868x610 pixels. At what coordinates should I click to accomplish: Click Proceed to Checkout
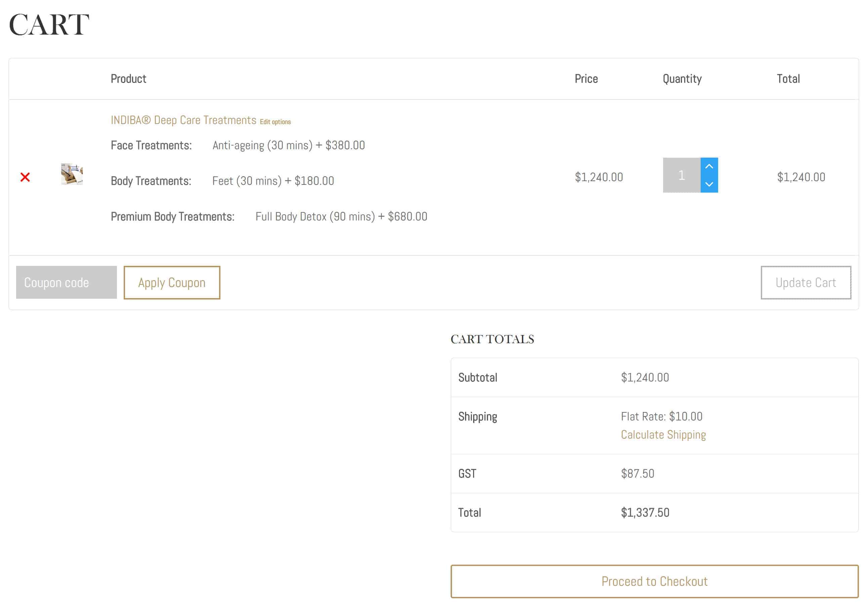click(655, 581)
